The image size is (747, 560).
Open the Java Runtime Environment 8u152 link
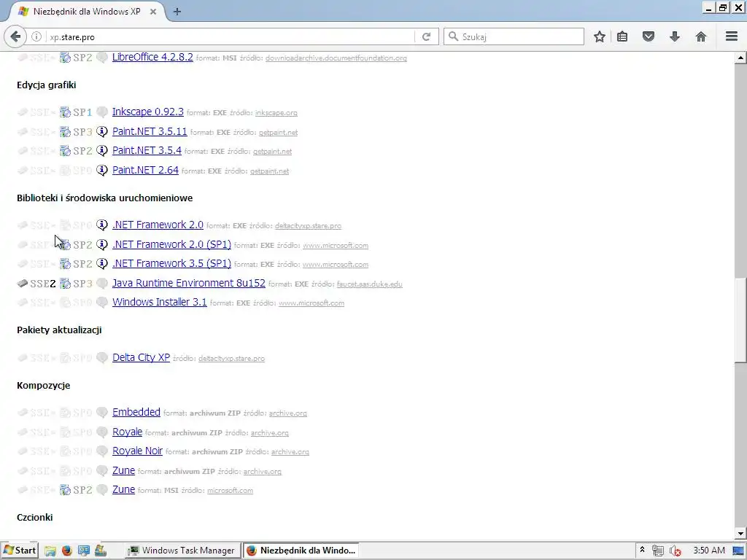(x=189, y=283)
